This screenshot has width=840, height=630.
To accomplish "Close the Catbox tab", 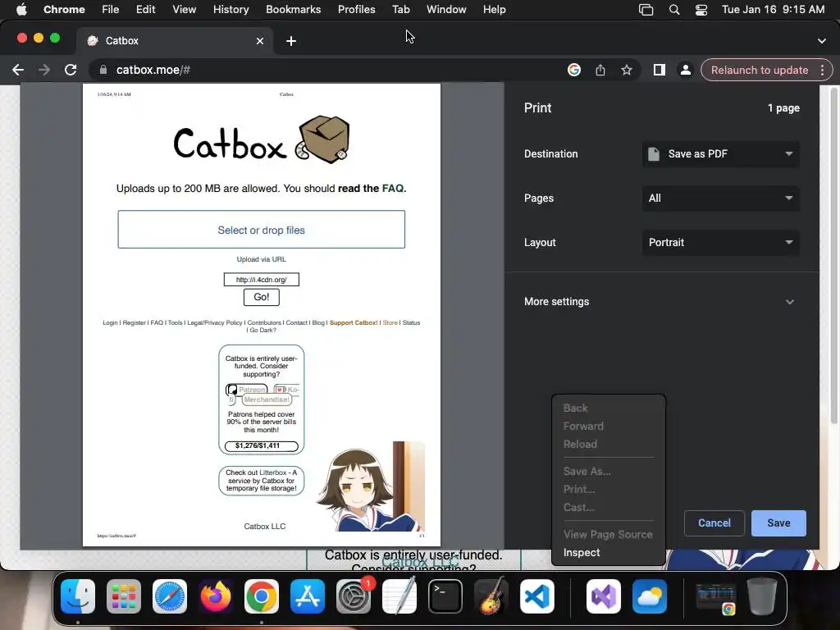I will click(x=260, y=41).
